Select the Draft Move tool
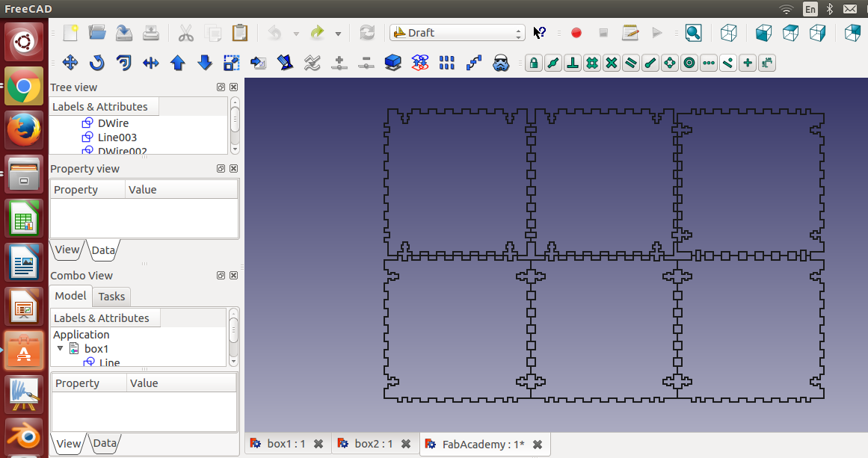868x458 pixels. click(x=70, y=63)
